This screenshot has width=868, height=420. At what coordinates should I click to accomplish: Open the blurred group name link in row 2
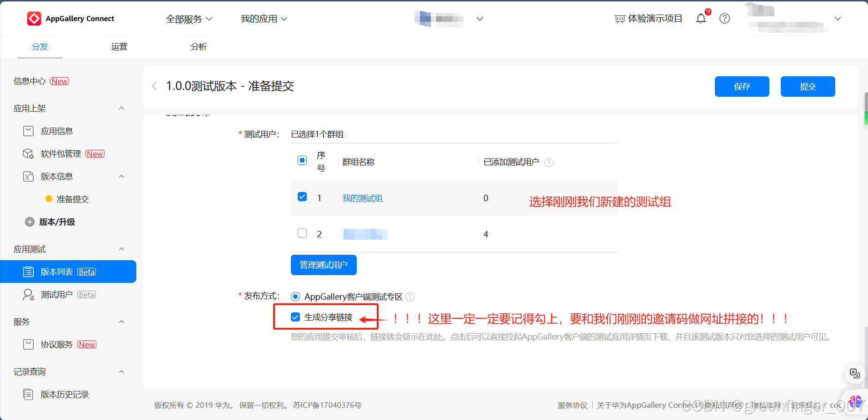click(365, 234)
